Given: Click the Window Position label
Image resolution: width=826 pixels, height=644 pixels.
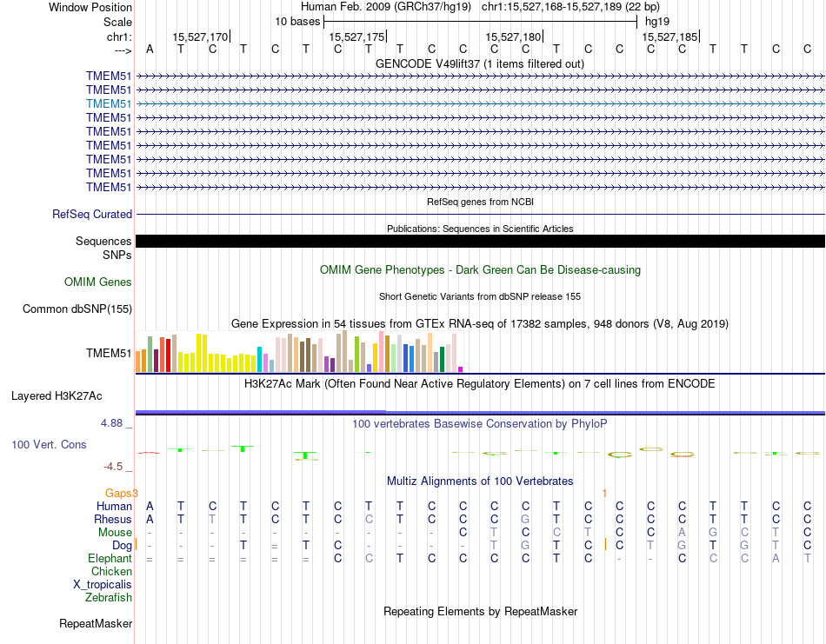Looking at the screenshot, I should (90, 7).
